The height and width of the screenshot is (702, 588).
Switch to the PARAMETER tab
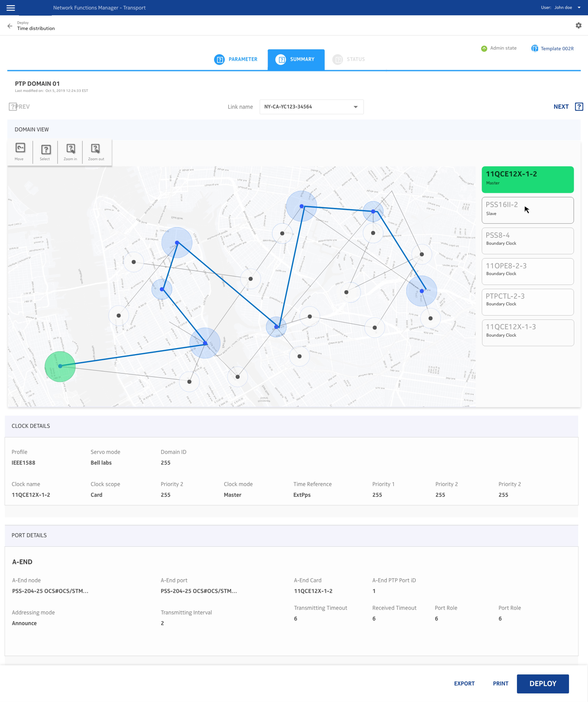coord(236,59)
